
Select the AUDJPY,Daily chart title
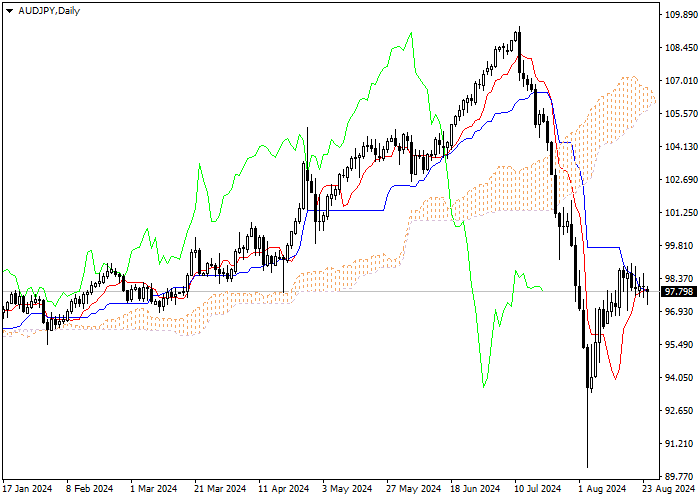pyautogui.click(x=49, y=11)
